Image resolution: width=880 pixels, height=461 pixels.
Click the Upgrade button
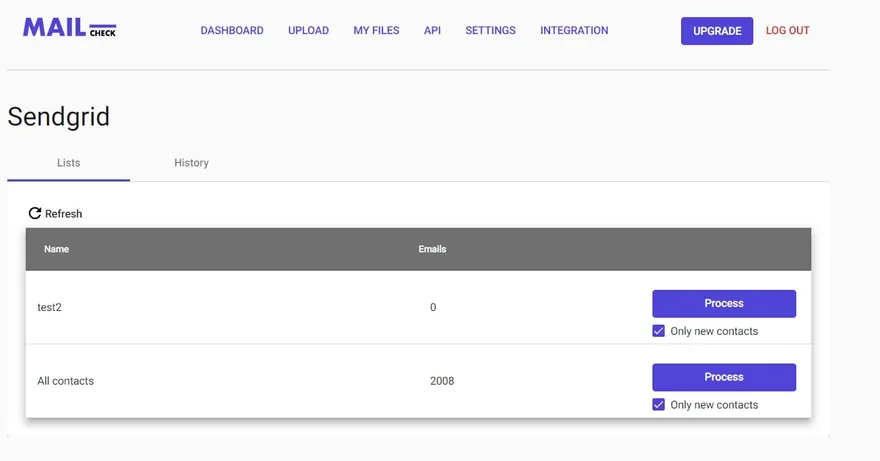[717, 31]
